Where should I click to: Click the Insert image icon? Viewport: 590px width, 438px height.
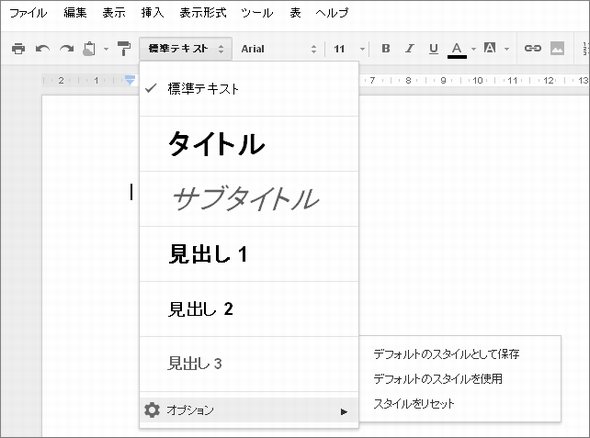tap(557, 48)
